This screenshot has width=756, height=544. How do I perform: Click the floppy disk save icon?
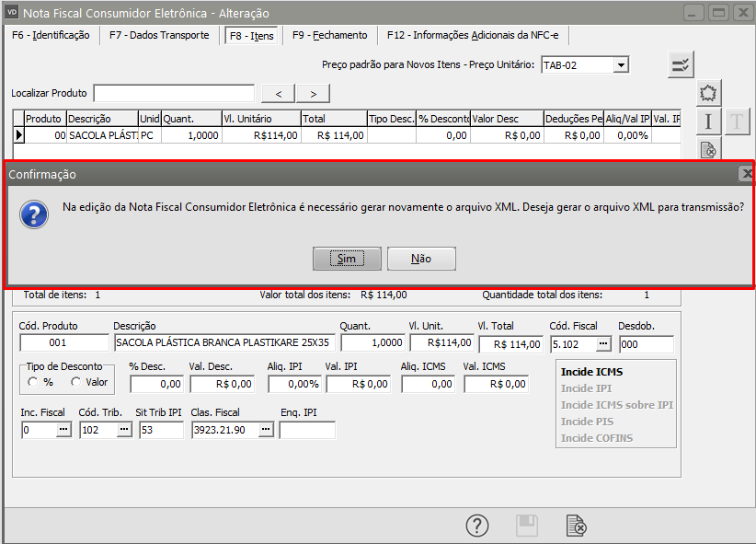tap(526, 526)
